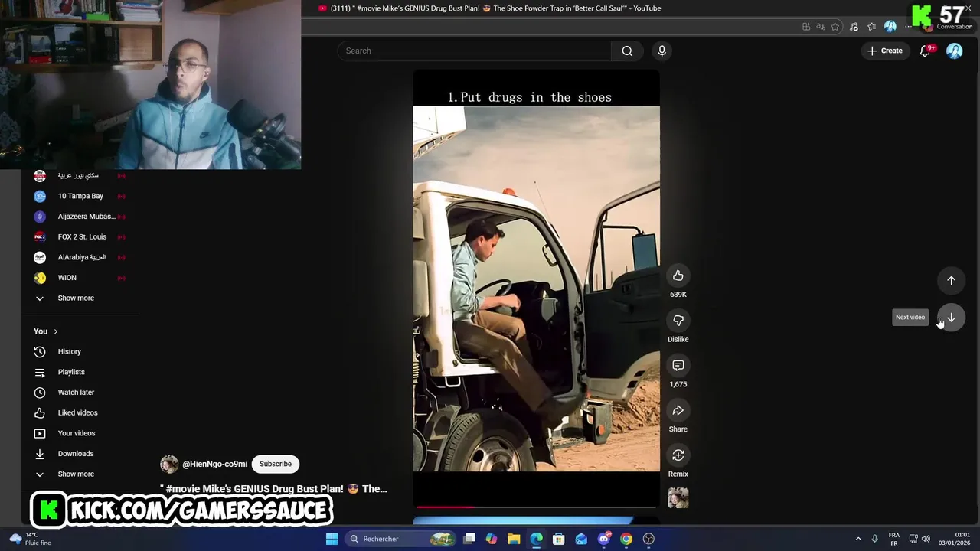Open volume control in system tray
The image size is (980, 551).
click(926, 539)
